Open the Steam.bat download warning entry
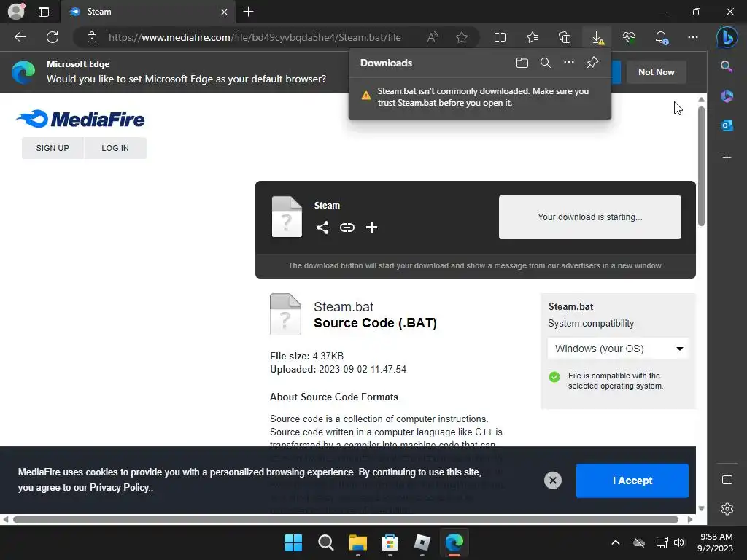This screenshot has width=747, height=560. point(480,97)
